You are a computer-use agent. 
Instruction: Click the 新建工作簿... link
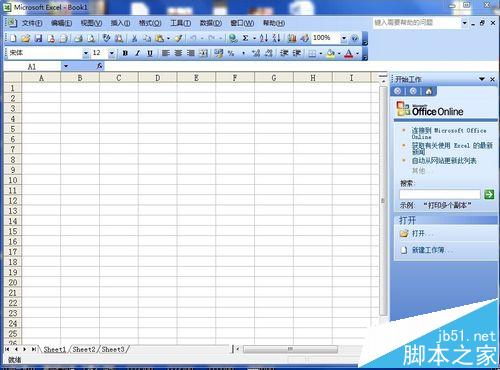pos(431,250)
